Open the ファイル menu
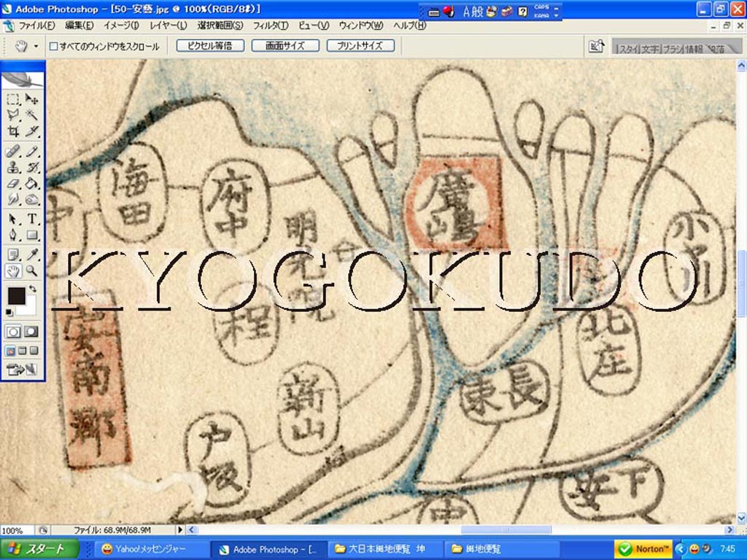Screen dimensions: 747x560 coord(36,26)
